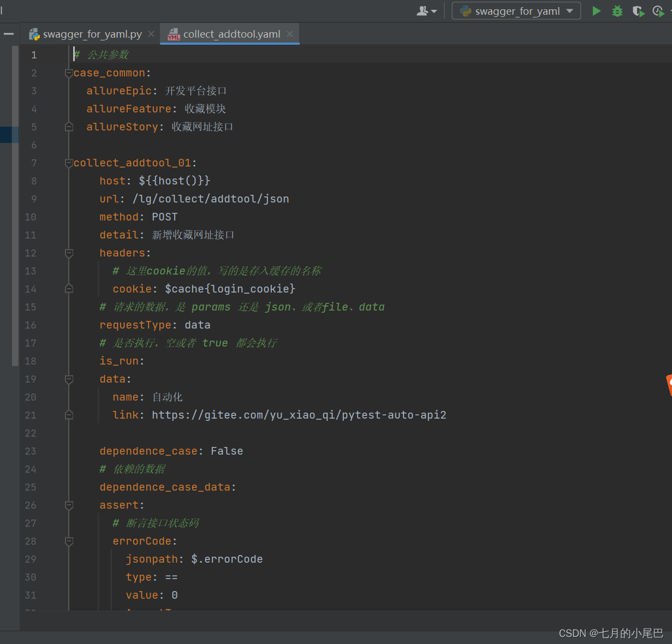Close the swagger_for_yaml.py tab
Image resolution: width=672 pixels, height=644 pixels.
(151, 34)
